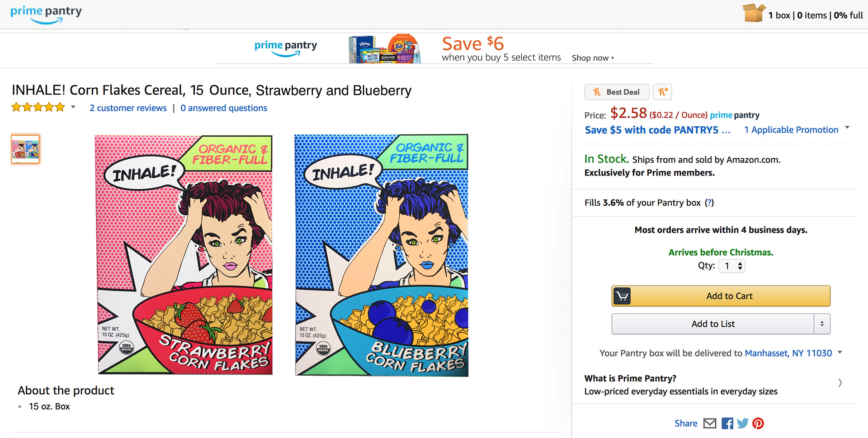The height and width of the screenshot is (438, 868).
Task: Share product on Facebook
Action: [727, 424]
